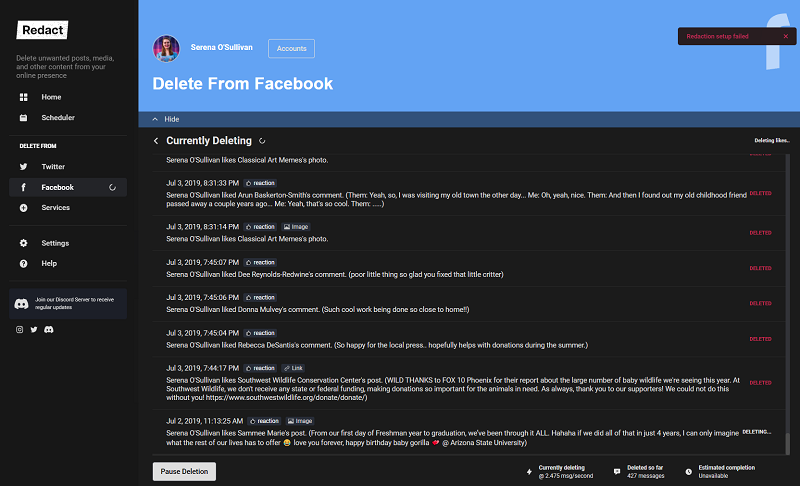The width and height of the screenshot is (800, 486).
Task: Click DELETED status of 7:45:07 PM entry
Action: pos(760,268)
